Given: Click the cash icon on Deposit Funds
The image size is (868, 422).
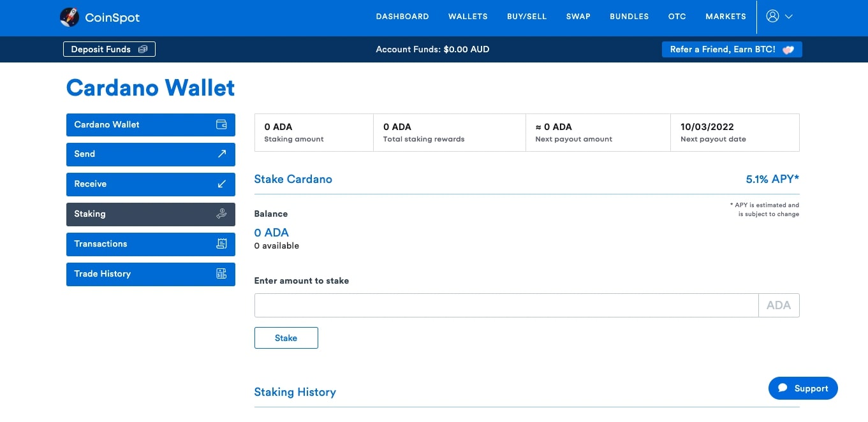Looking at the screenshot, I should 143,49.
